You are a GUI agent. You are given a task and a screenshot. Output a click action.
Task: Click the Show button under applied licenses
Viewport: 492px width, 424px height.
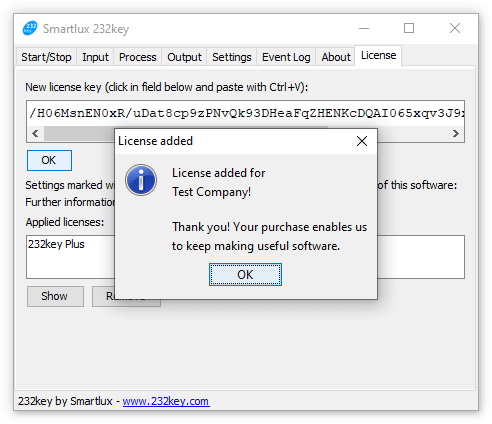(55, 296)
